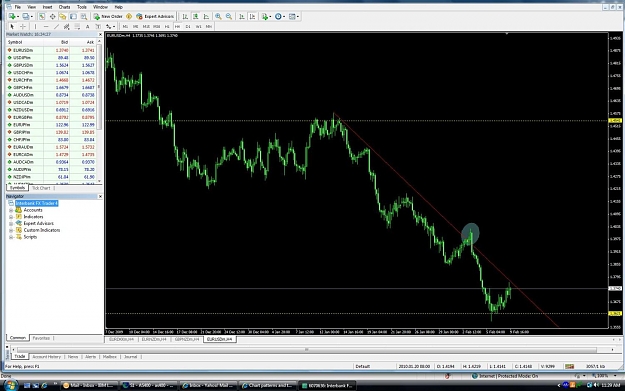Select the Crosshair tool
Viewport: 625px width, 391px height.
pos(23,26)
